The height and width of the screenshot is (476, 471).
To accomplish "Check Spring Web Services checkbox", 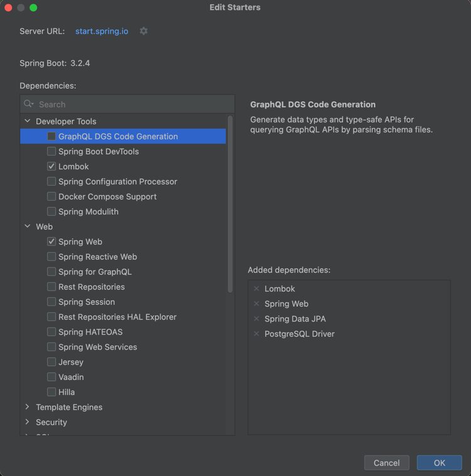I will 51,347.
